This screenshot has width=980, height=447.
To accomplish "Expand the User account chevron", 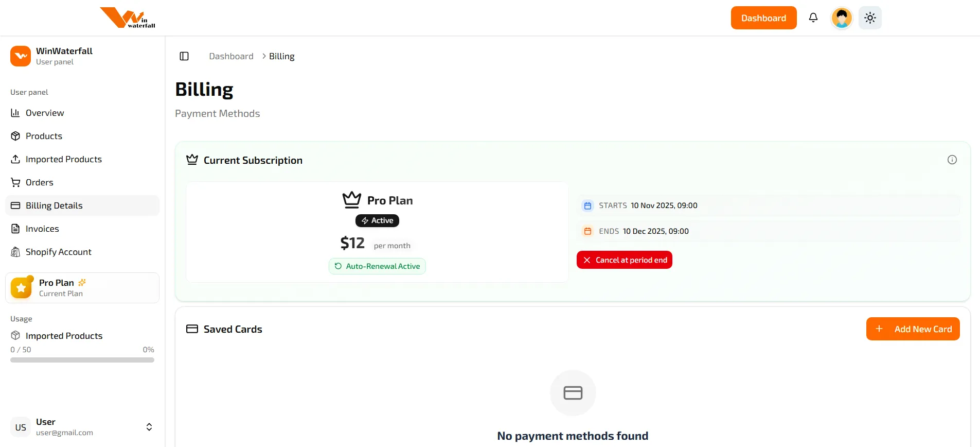I will (149, 427).
